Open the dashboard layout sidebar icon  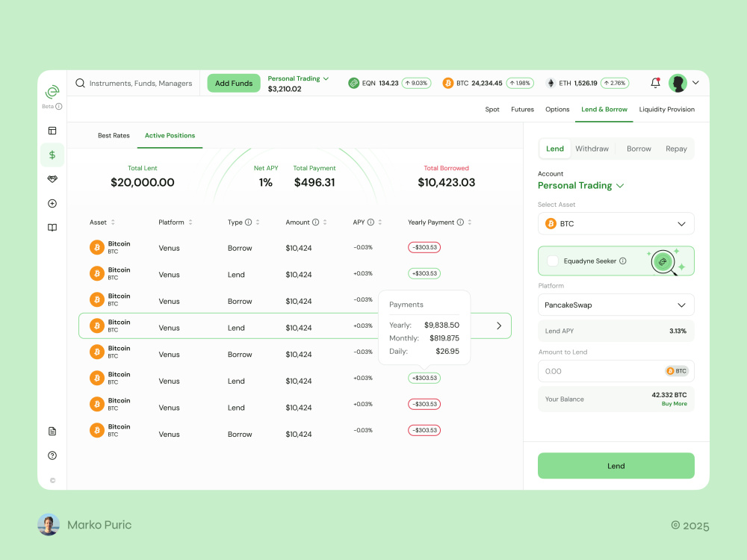click(52, 131)
